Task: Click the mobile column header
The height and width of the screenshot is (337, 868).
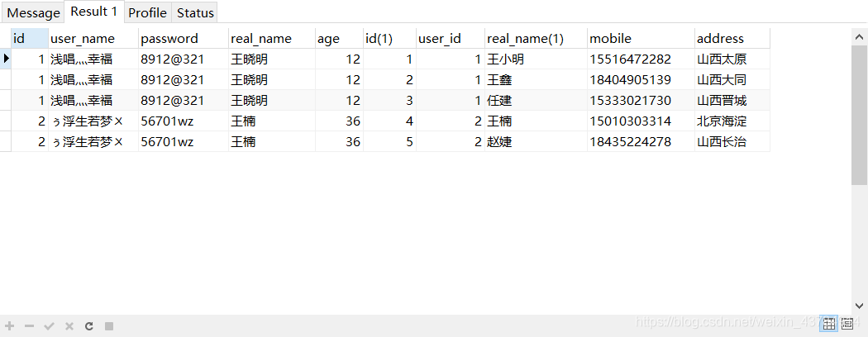Action: (x=641, y=38)
